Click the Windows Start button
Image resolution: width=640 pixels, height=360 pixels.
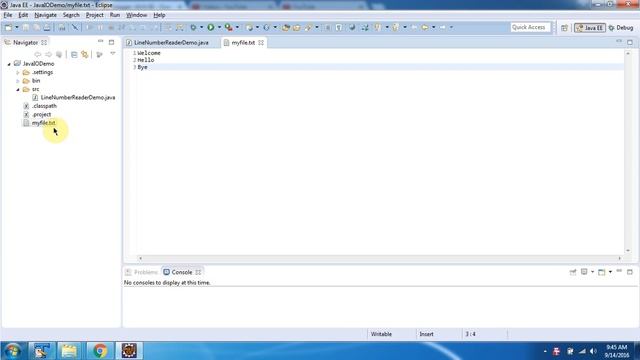click(12, 351)
